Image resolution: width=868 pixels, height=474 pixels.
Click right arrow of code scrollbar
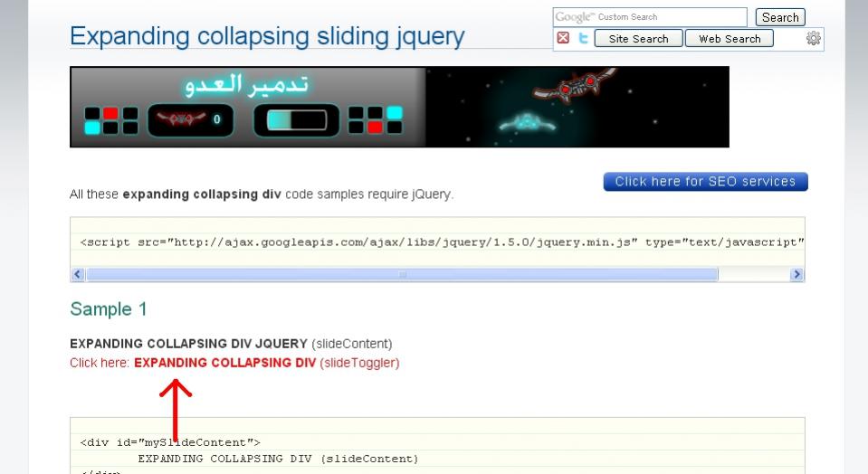(796, 274)
